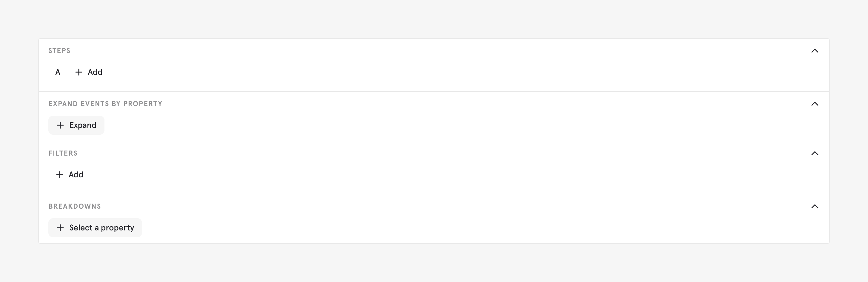Viewport: 868px width, 282px height.
Task: Open the Select a property picker
Action: 101,228
